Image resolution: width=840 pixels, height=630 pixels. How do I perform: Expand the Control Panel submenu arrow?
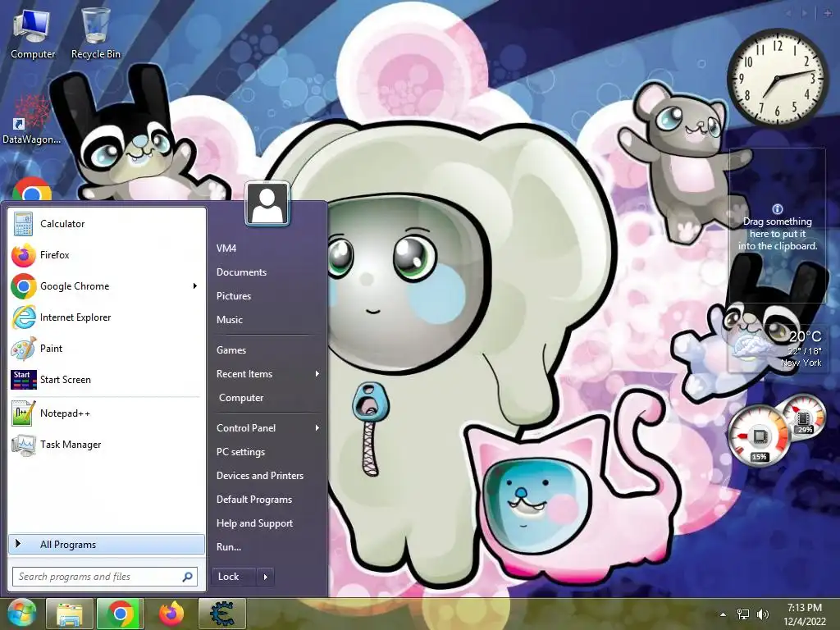[x=317, y=428]
